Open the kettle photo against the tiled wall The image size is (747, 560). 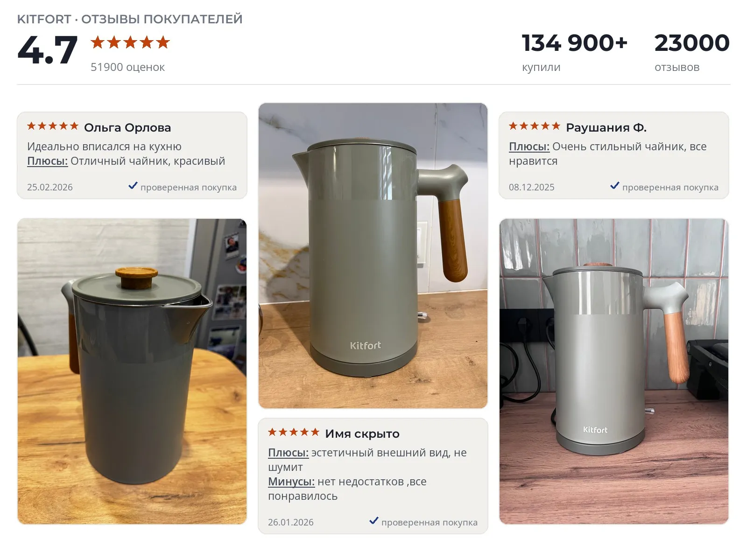[614, 371]
